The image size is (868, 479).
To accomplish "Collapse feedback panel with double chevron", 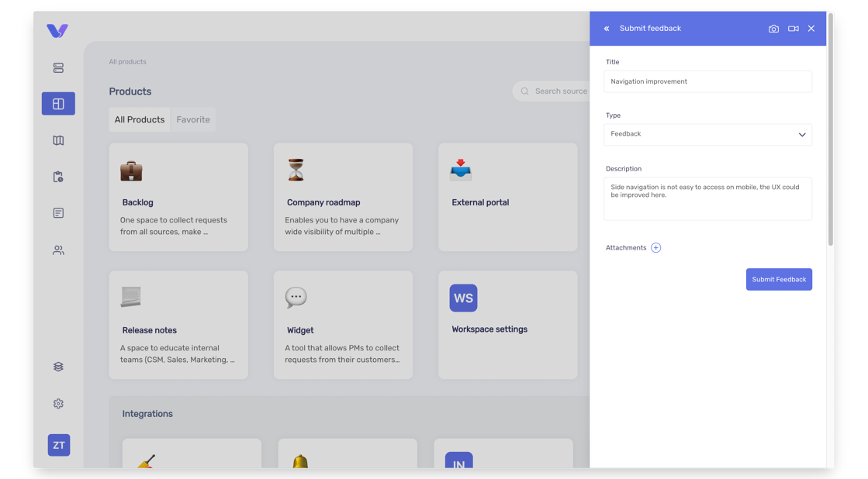I will click(x=607, y=29).
